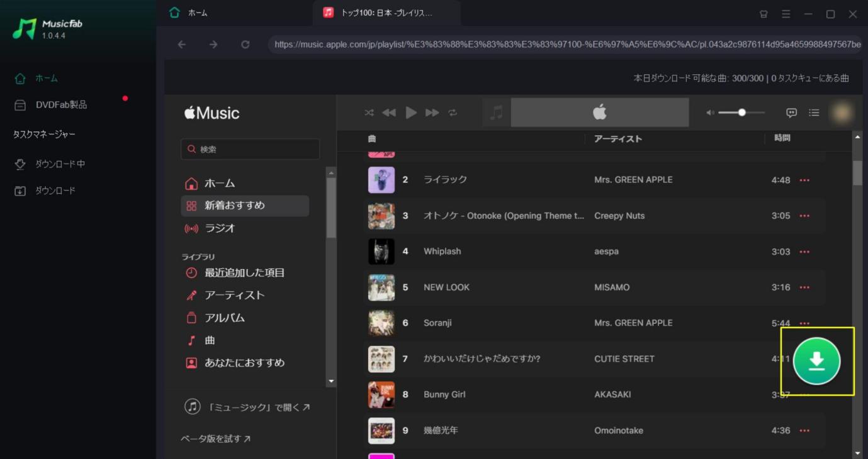Click the Apple Music sidebar scroll-up arrow
Screen dimensions: 868x459
tap(331, 172)
